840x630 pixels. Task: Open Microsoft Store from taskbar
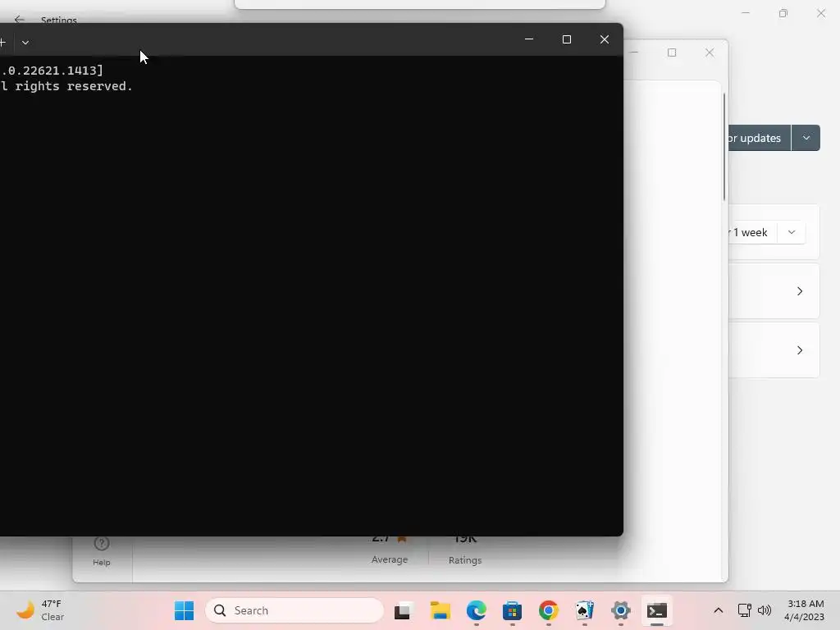[512, 610]
